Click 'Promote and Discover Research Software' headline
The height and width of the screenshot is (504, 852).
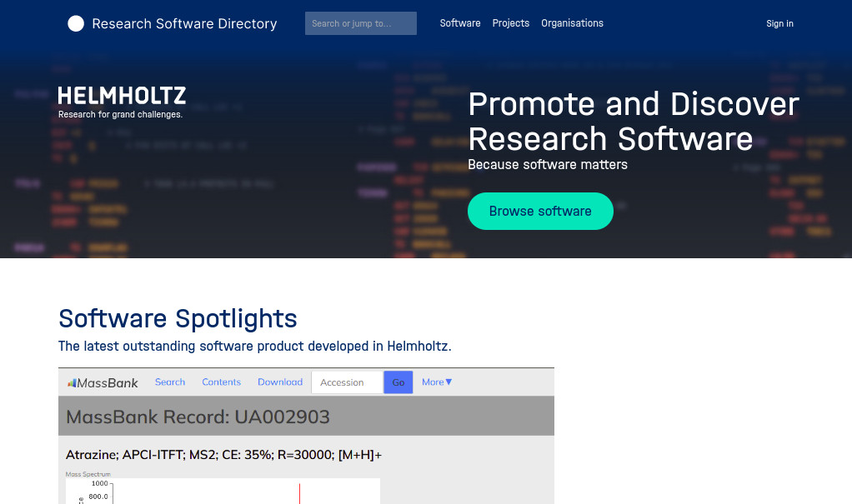[634, 121]
